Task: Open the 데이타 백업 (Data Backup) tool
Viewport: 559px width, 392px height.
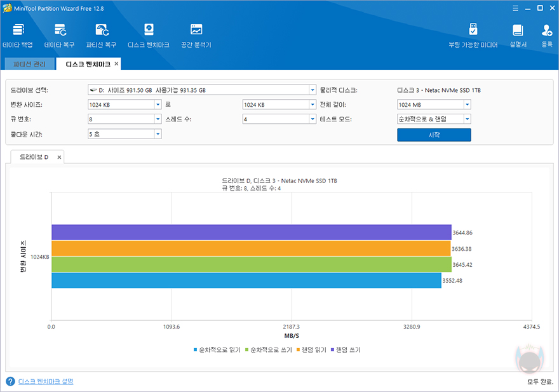Action: 18,36
